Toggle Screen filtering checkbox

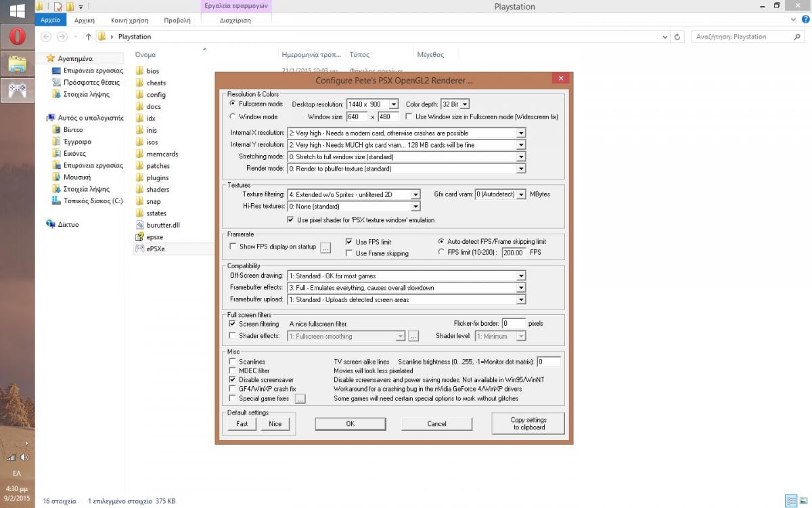click(233, 324)
